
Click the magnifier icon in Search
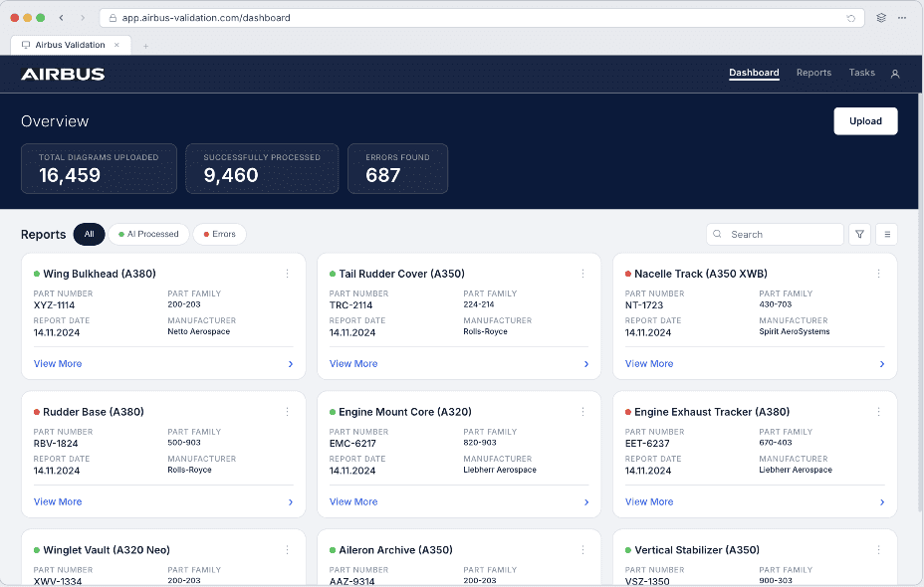(717, 234)
